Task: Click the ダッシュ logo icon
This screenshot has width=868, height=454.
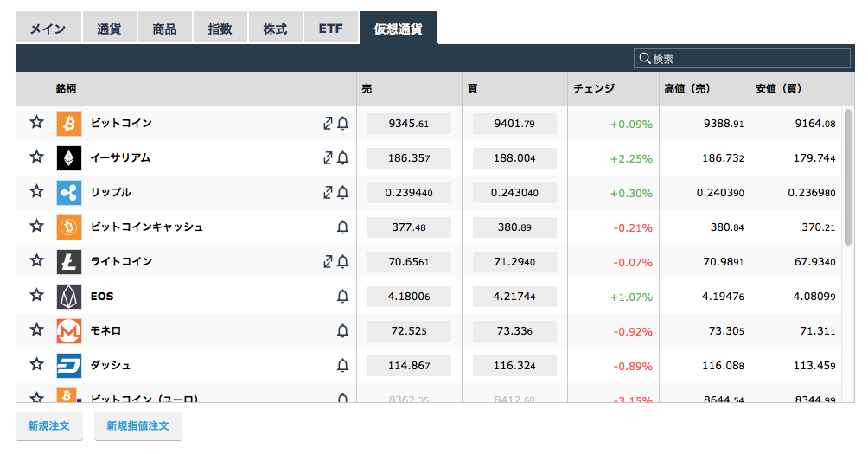Action: [x=69, y=366]
